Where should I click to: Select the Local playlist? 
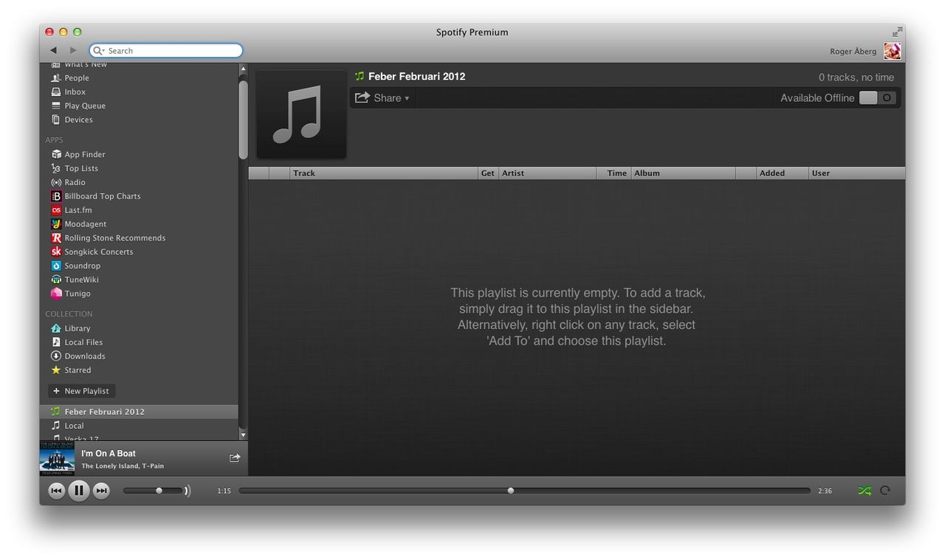74,426
